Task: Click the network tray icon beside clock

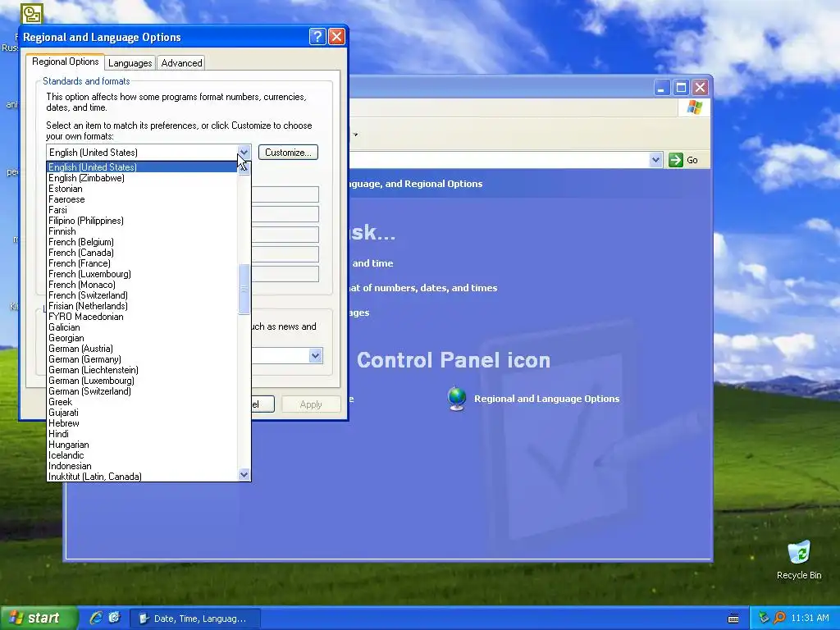Action: [764, 618]
